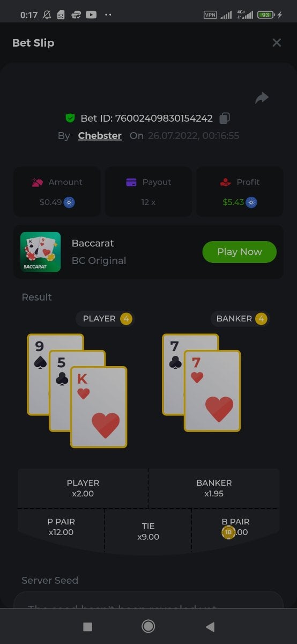
Task: Click the Server Seed field
Action: pyautogui.click(x=148, y=600)
